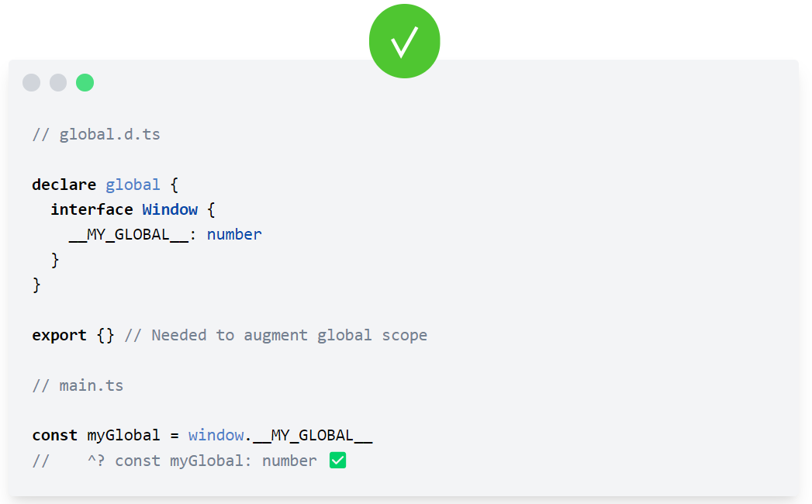Click '__MY_GLOBAL__' property inside Window interface

point(129,235)
